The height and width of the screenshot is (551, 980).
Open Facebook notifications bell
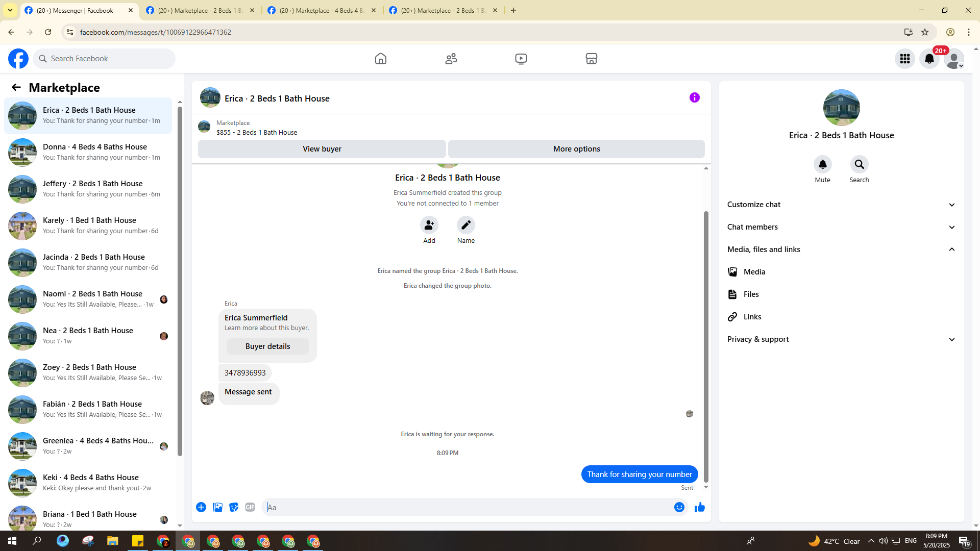tap(929, 59)
